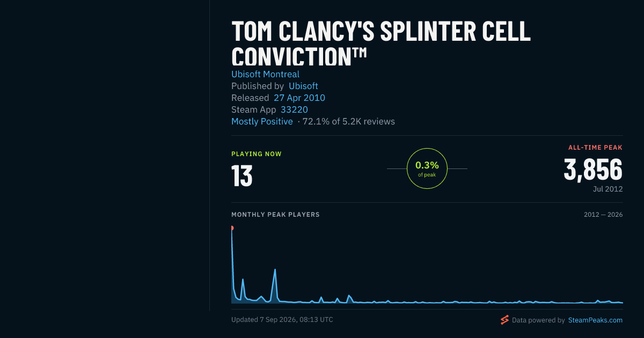644x338 pixels.
Task: Click the Mostly Positive review rating
Action: (x=262, y=121)
